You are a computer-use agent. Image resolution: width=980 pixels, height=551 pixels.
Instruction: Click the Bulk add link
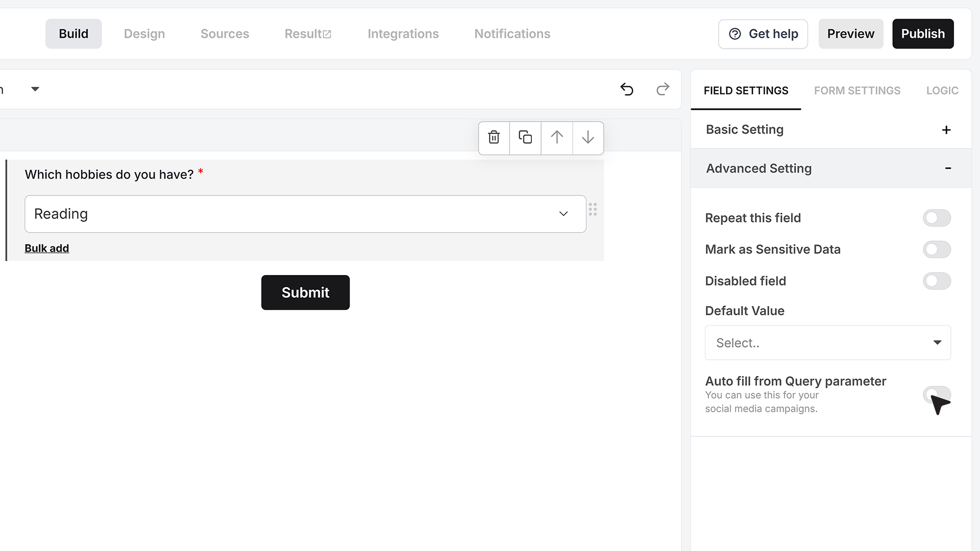(x=46, y=248)
